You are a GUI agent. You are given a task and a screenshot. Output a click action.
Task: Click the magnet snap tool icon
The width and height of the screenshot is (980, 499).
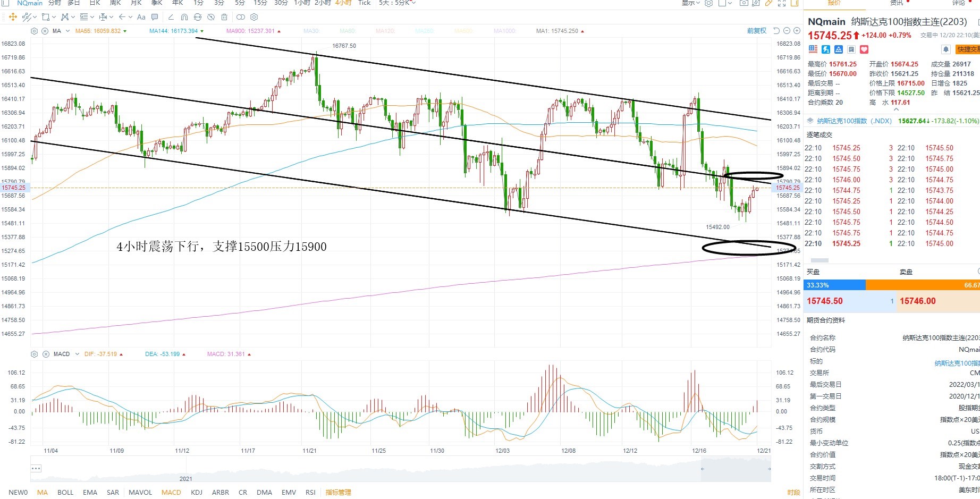coord(184,17)
